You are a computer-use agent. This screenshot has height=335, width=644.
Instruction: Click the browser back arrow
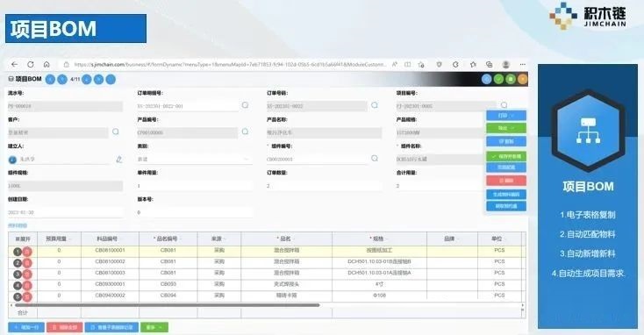coord(14,64)
